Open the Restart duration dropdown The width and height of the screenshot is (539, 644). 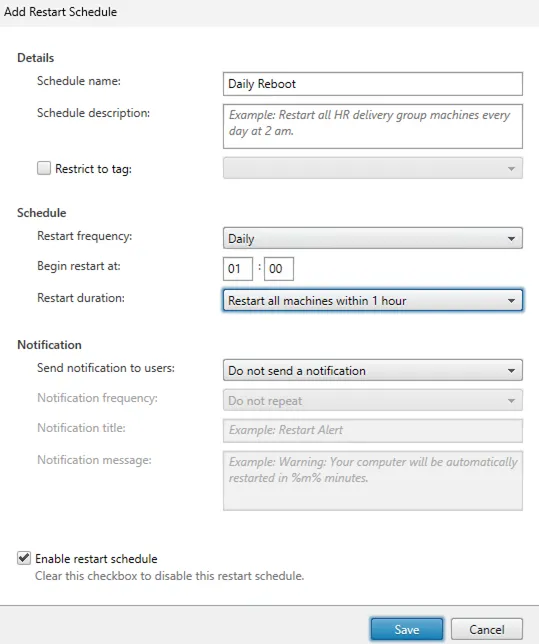pyautogui.click(x=373, y=300)
